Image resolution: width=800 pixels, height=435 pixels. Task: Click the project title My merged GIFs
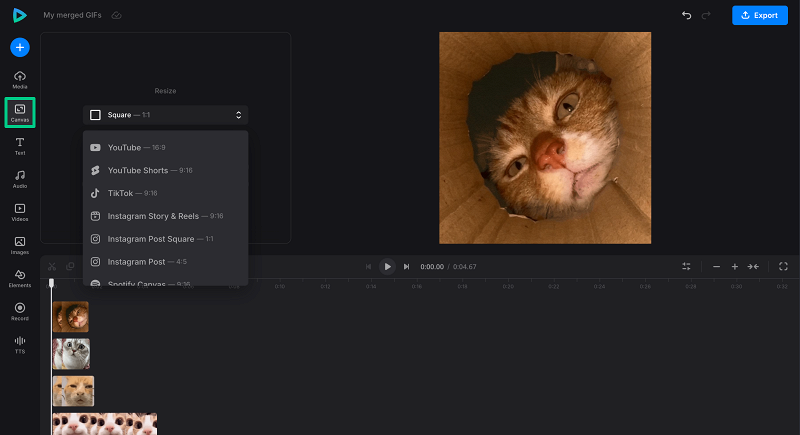pyautogui.click(x=72, y=15)
